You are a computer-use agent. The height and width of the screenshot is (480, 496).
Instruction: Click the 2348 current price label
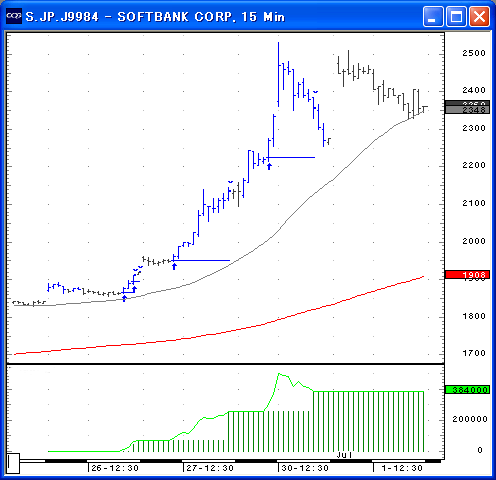467,110
